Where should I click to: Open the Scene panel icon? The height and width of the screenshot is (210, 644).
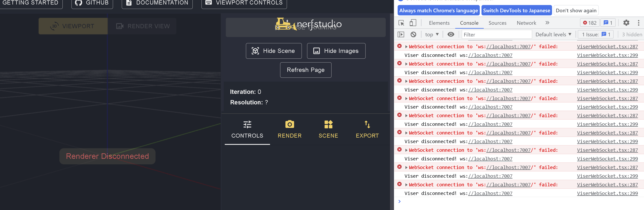coord(328,124)
